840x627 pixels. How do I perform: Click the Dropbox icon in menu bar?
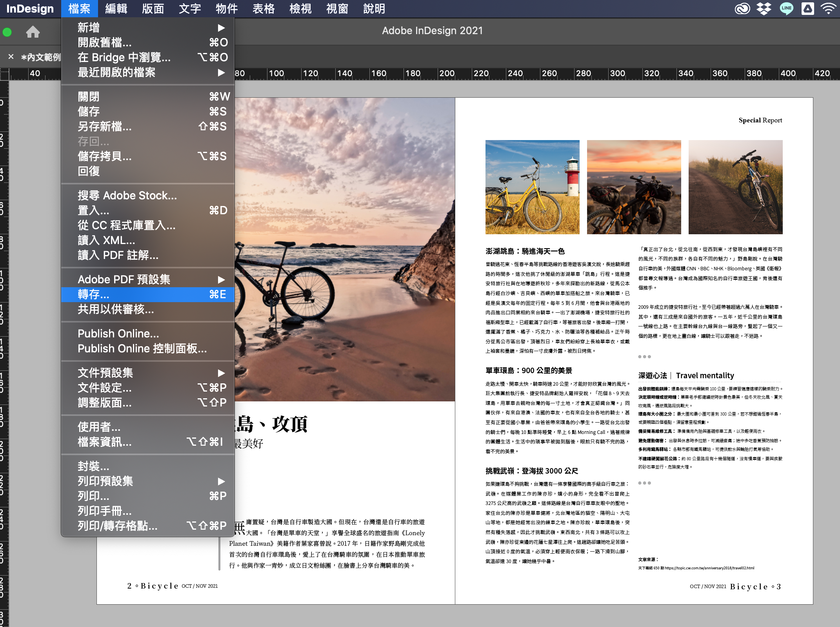click(764, 8)
